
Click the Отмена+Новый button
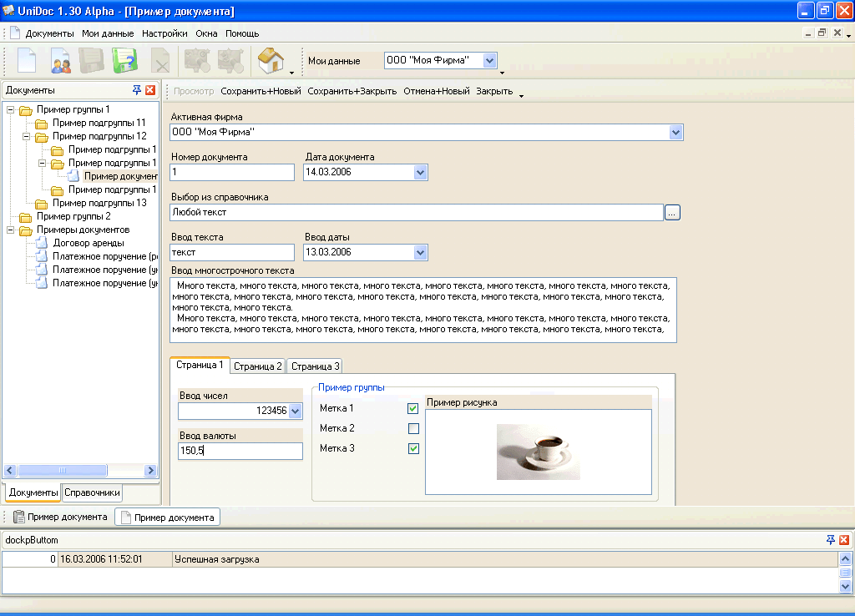tap(436, 91)
